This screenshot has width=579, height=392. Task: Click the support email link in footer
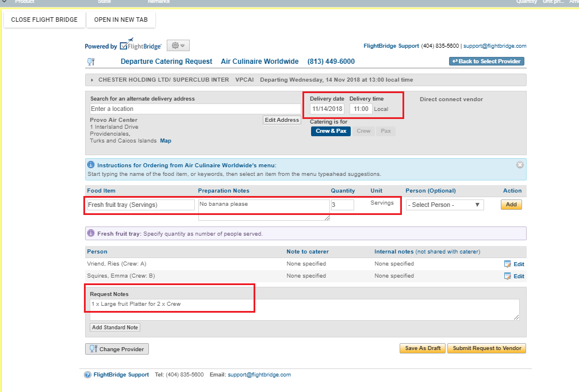click(259, 375)
